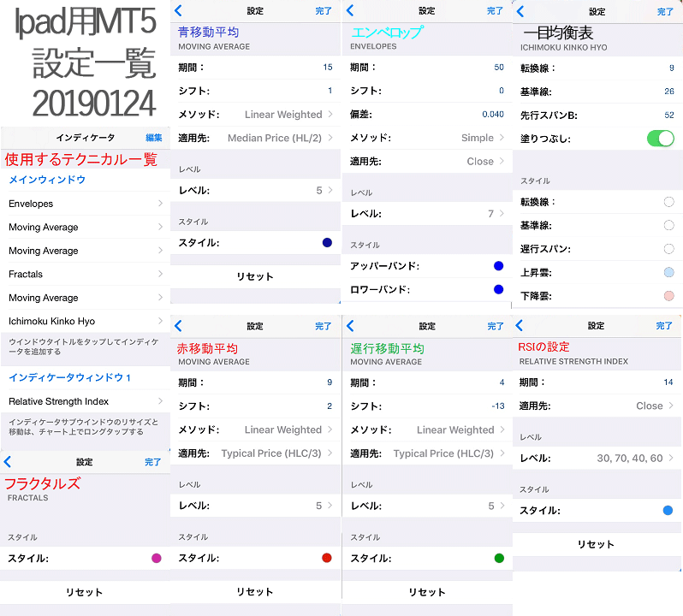Open Relative Strength Index from the list

pos(86,401)
